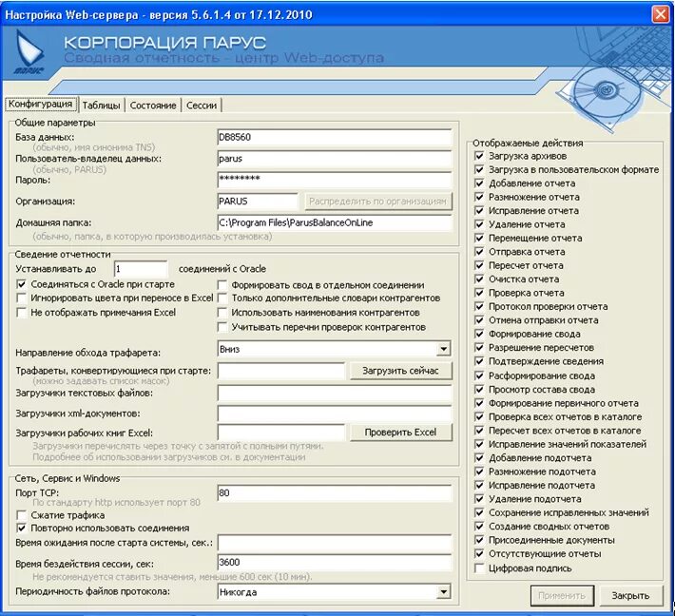Uncheck Удаление подотчета
The height and width of the screenshot is (616, 675).
coord(479,499)
